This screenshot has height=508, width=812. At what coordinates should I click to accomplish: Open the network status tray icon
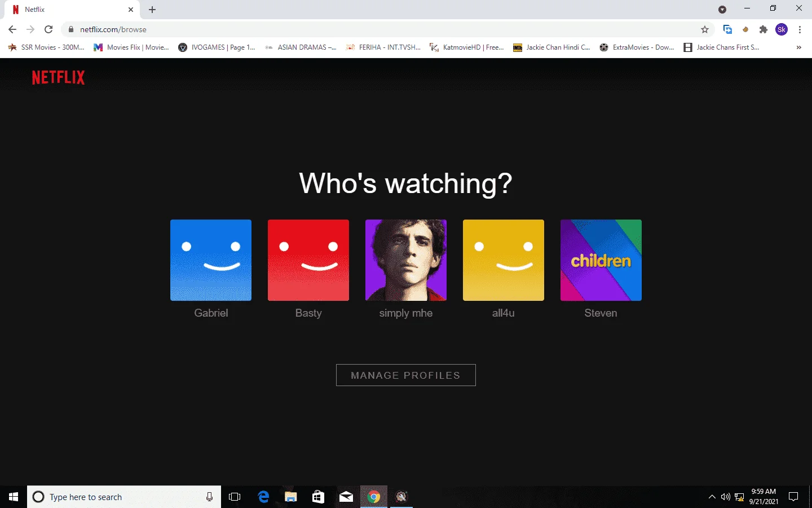point(739,497)
